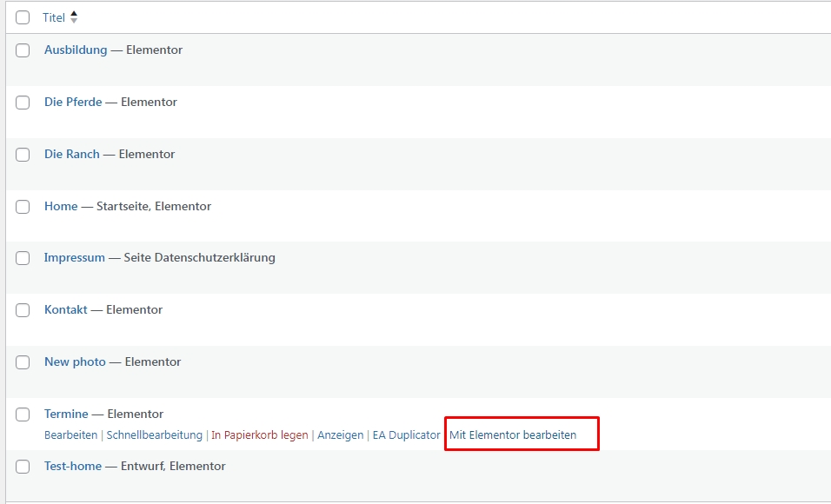831x504 pixels.
Task: Open the New photo page link
Action: (x=75, y=362)
